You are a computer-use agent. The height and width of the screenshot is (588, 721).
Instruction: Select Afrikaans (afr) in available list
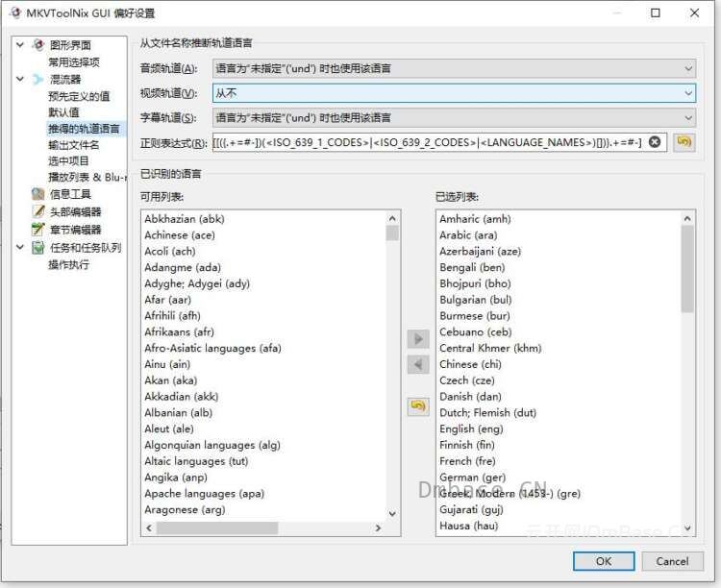pos(180,331)
